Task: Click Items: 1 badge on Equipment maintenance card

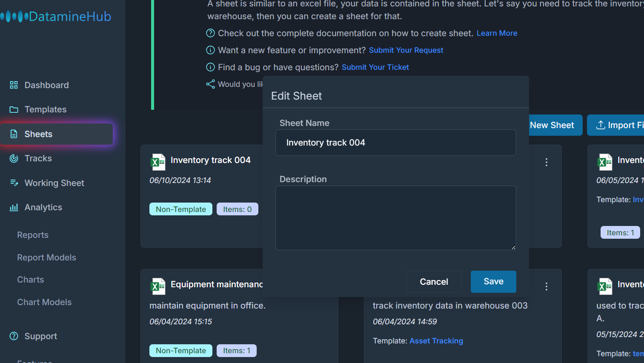Action: click(237, 351)
